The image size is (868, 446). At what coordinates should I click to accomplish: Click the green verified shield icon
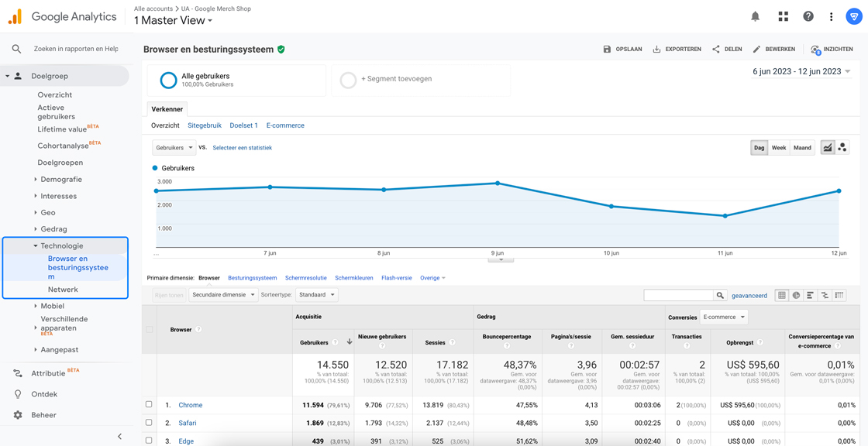(x=281, y=50)
